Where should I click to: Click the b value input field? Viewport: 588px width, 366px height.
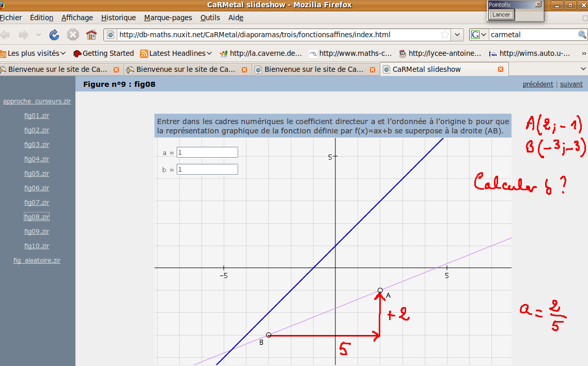click(207, 170)
